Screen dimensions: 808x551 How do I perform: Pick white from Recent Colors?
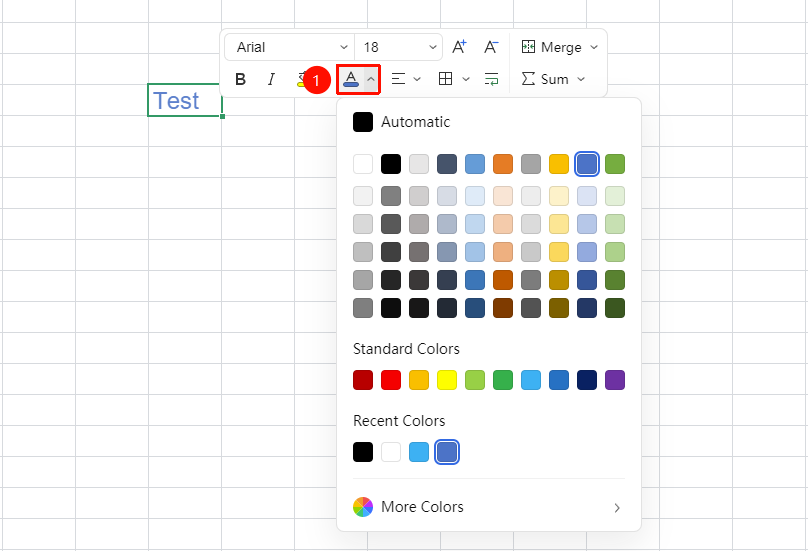(x=391, y=452)
